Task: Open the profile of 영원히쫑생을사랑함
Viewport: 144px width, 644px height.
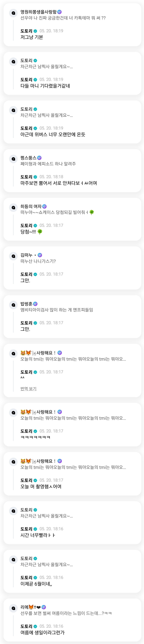Action: tap(38, 12)
